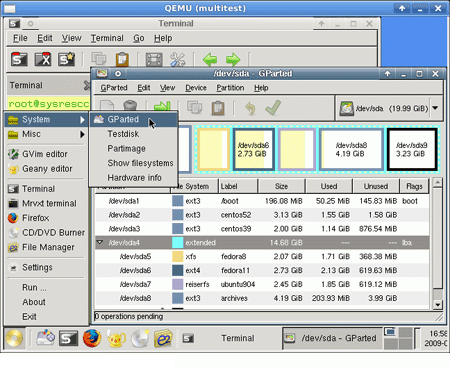Click the /dev/sda8 4.19 GiB partition block
450x369 pixels.
pyautogui.click(x=351, y=149)
